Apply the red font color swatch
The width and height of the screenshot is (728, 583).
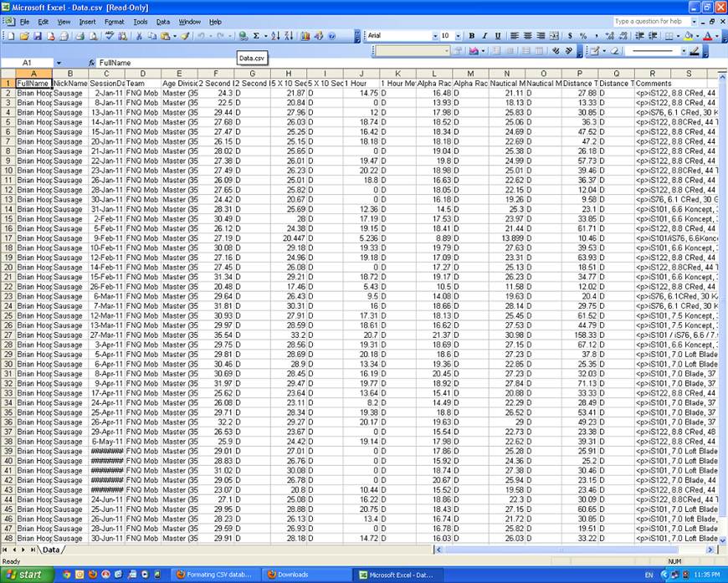(707, 36)
